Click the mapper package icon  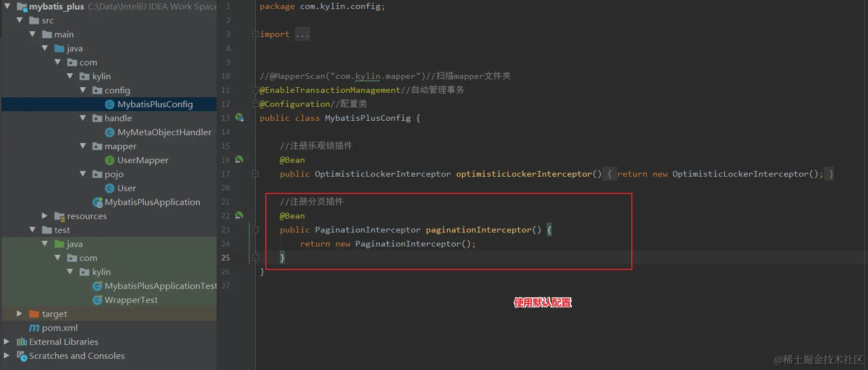click(97, 146)
